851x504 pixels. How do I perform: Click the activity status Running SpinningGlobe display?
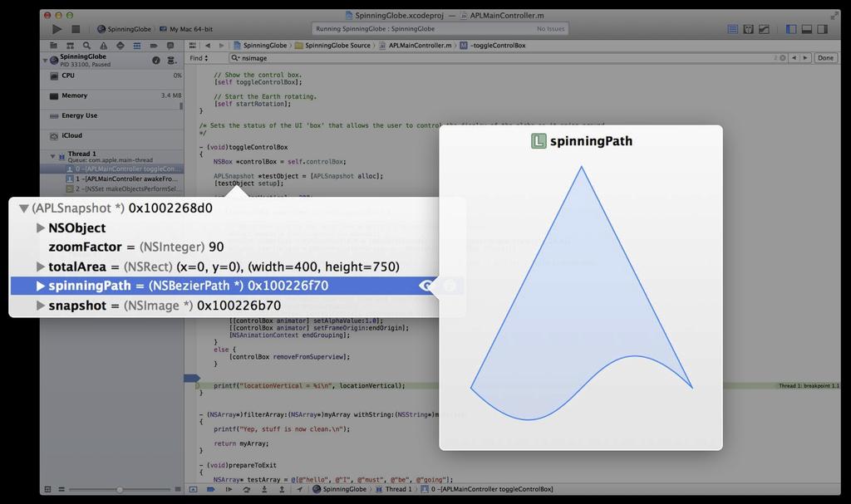click(x=440, y=29)
